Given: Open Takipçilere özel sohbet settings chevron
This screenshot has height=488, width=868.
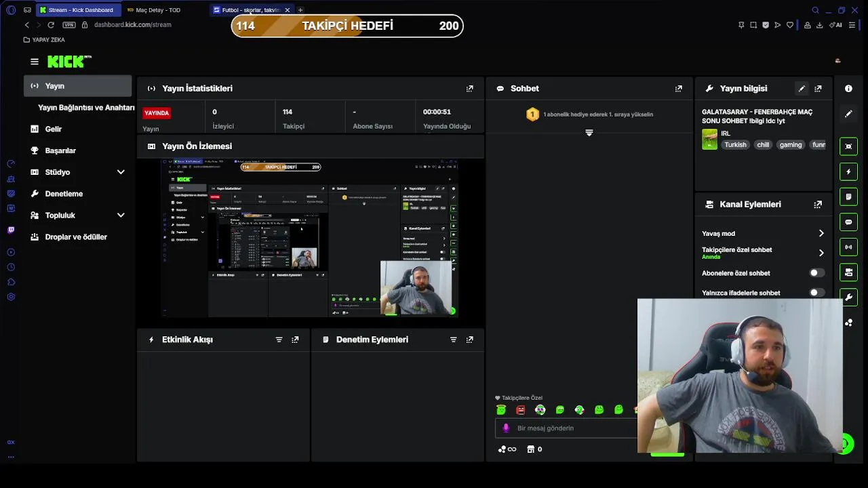Looking at the screenshot, I should pyautogui.click(x=821, y=253).
